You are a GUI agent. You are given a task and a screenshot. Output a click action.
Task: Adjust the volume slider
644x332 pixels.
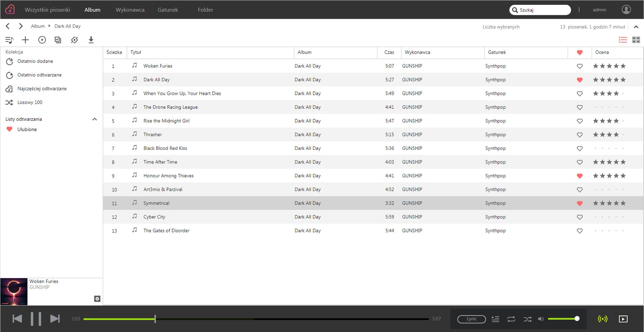(563, 319)
